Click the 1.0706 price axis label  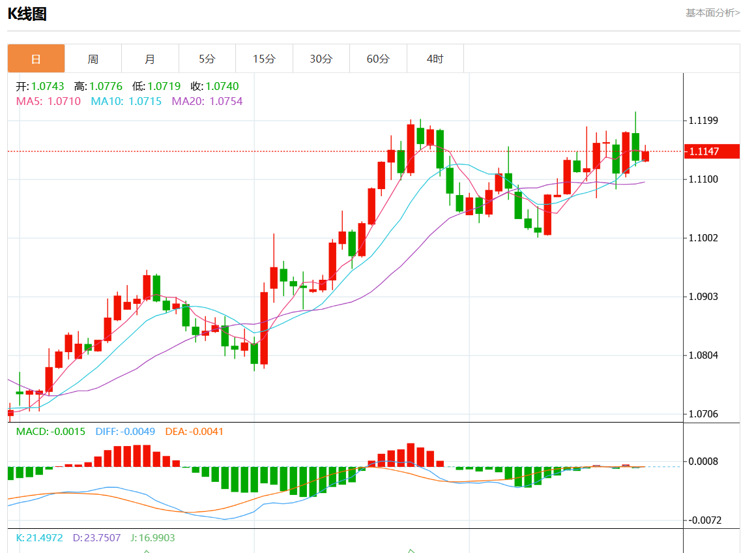[703, 414]
